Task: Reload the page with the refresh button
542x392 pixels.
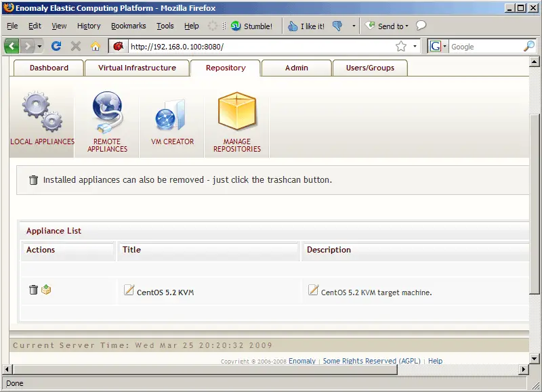Action: coord(56,47)
